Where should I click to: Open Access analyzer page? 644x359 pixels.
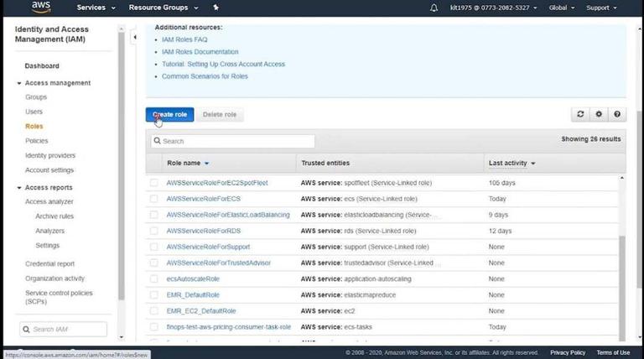(x=49, y=201)
